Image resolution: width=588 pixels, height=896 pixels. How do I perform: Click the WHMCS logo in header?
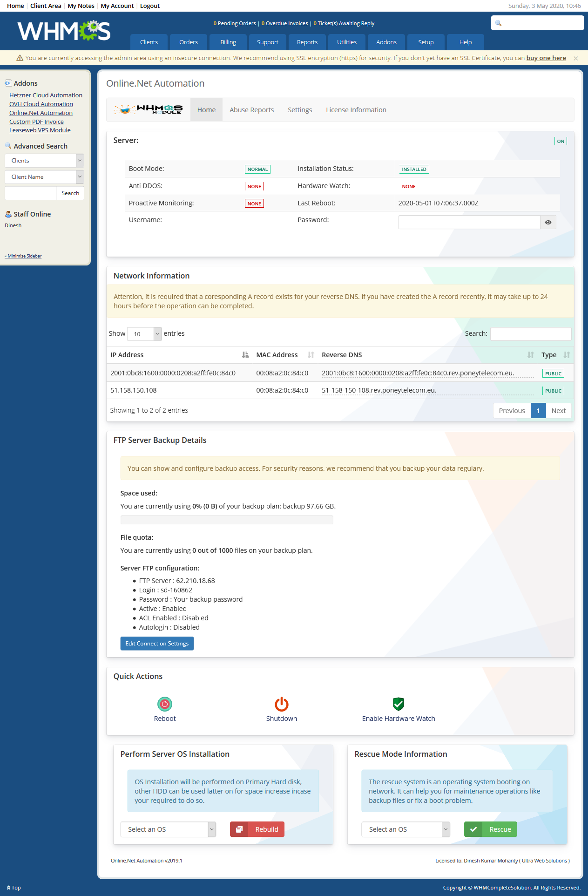(x=64, y=31)
